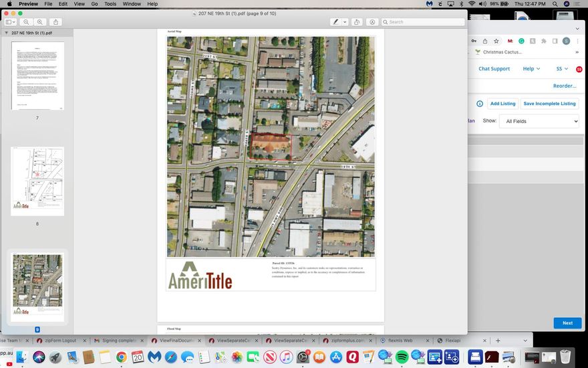588x368 pixels.
Task: Select the page 8 thumbnail in sidebar
Action: tap(37, 181)
